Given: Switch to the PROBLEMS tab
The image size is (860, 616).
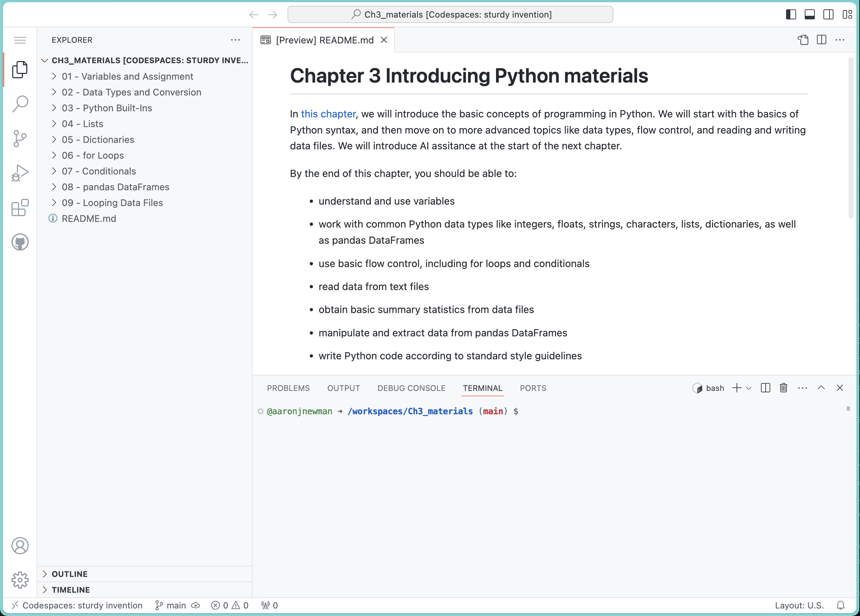Looking at the screenshot, I should [x=288, y=388].
